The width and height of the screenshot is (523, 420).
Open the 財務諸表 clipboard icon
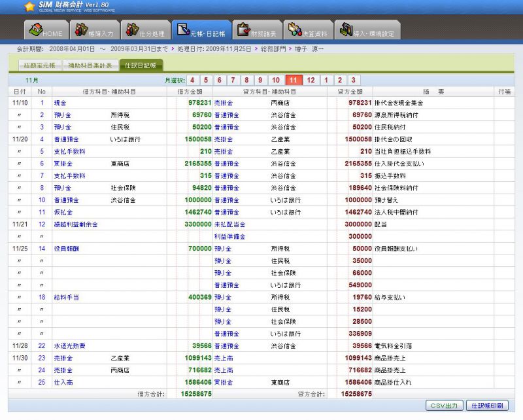(x=244, y=31)
